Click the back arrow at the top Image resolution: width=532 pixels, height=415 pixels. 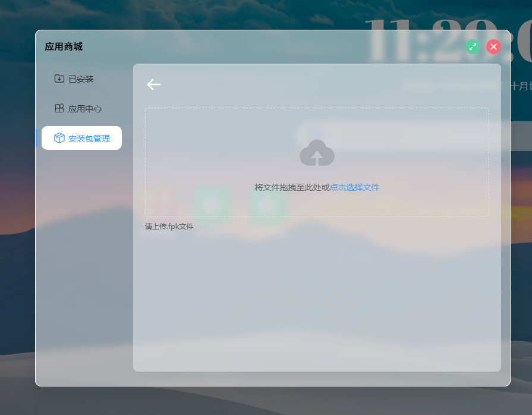point(154,84)
